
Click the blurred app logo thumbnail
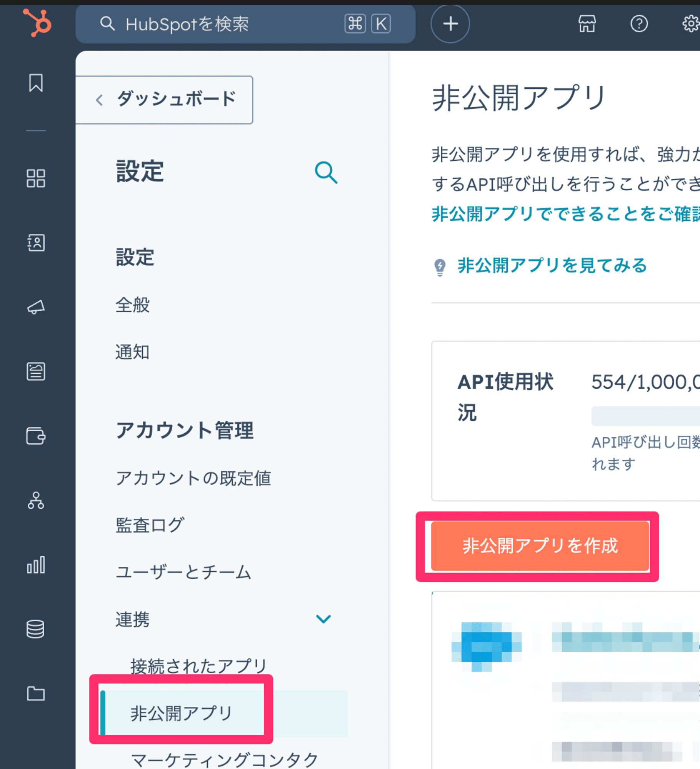tap(487, 647)
